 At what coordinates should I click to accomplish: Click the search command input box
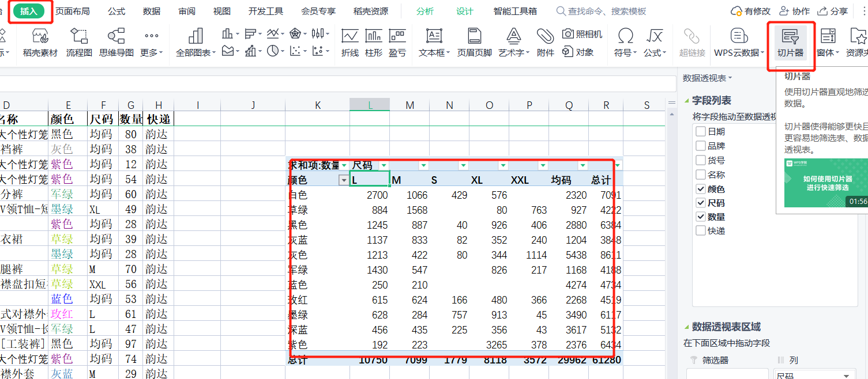tap(606, 12)
